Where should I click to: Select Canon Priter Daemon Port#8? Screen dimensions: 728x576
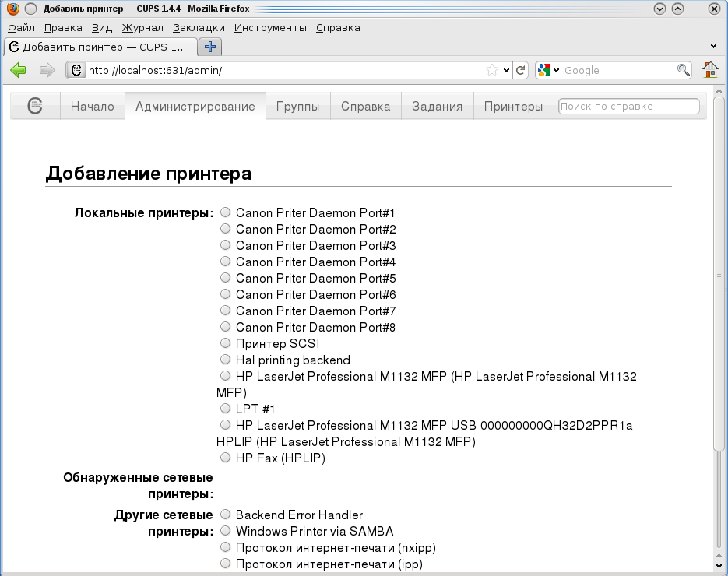tap(225, 326)
